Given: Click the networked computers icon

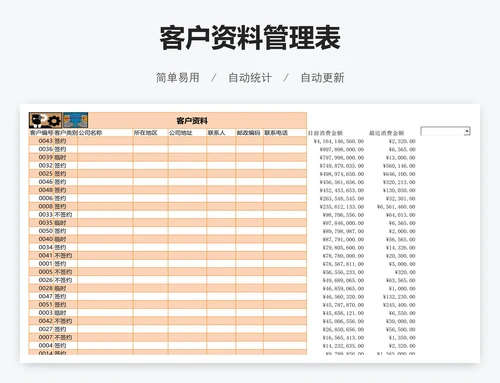Looking at the screenshot, I should pyautogui.click(x=76, y=120).
